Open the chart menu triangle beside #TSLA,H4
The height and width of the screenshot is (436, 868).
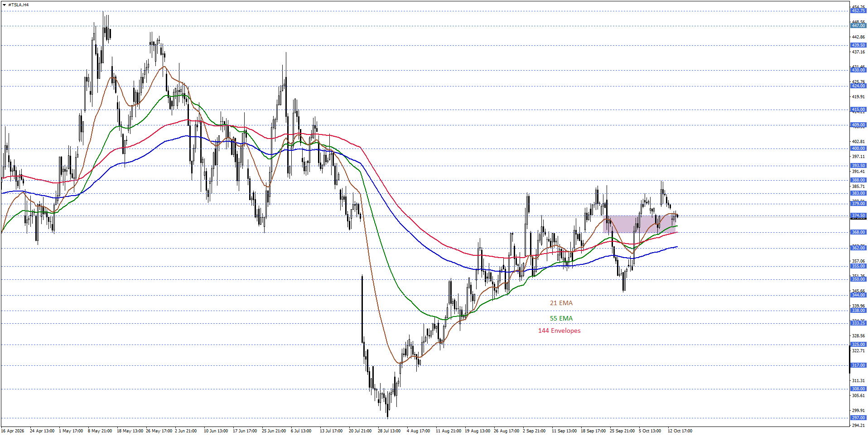click(x=4, y=5)
